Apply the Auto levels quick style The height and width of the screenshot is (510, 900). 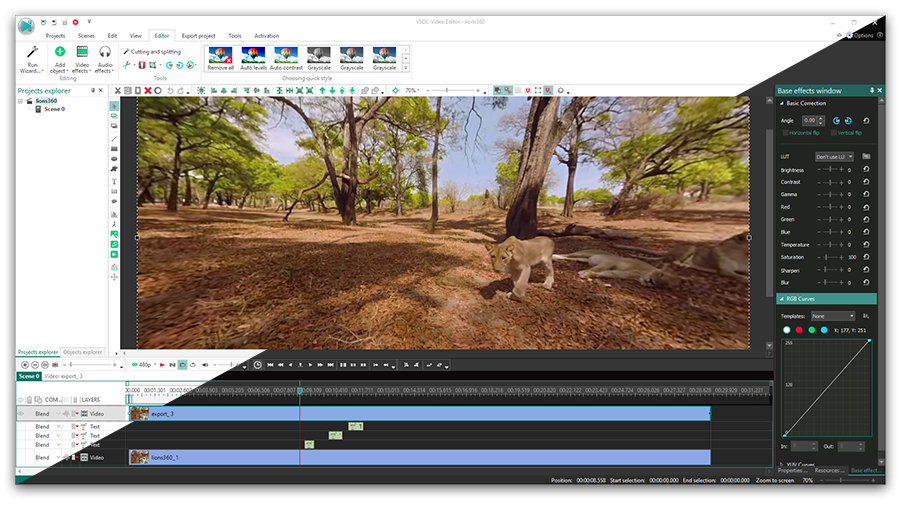pyautogui.click(x=253, y=59)
